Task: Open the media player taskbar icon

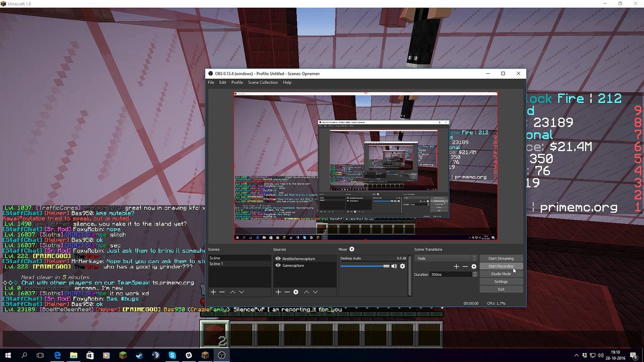Action: 106,355
